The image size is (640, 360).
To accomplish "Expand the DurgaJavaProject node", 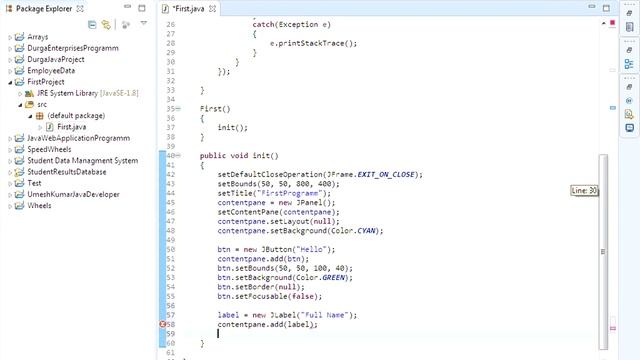I will [10, 60].
